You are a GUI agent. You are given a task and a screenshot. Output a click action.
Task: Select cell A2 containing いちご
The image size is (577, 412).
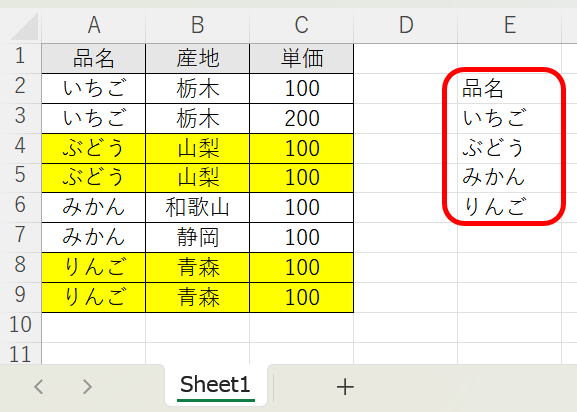[x=94, y=88]
